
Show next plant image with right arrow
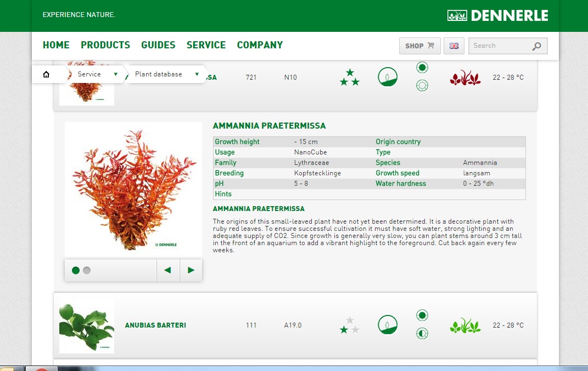pos(191,270)
